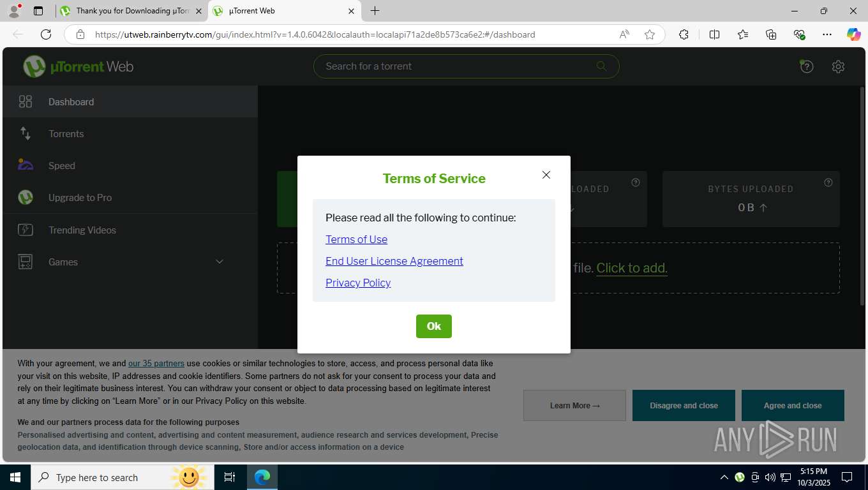Open Task View on the taskbar

(230, 477)
